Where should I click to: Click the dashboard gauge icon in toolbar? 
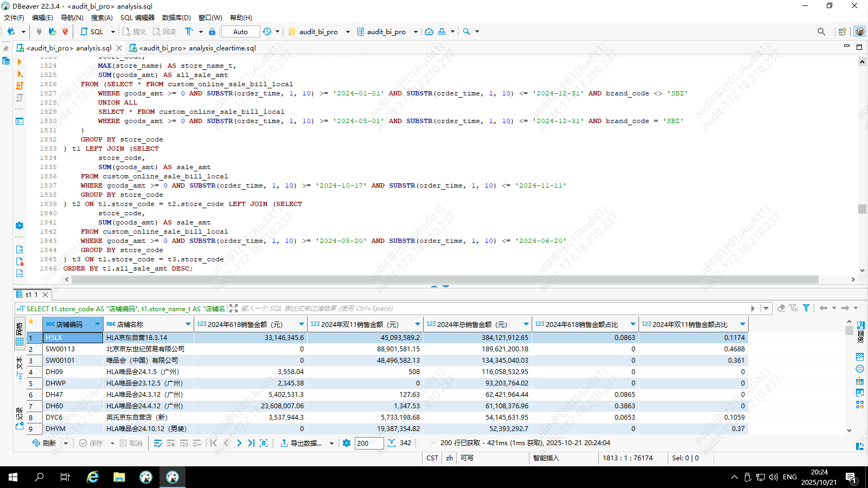pos(429,31)
